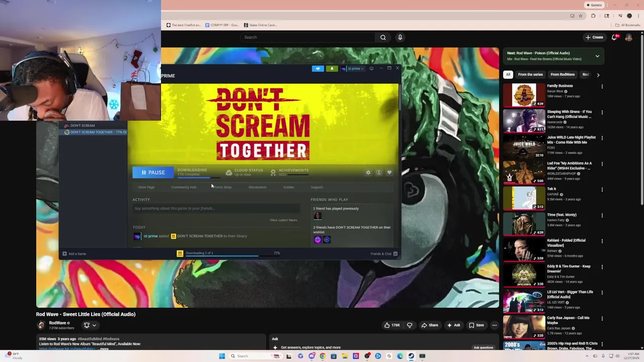Viewport: 644px width, 362px height.
Task: Click the Ask button under video
Action: tap(453, 325)
